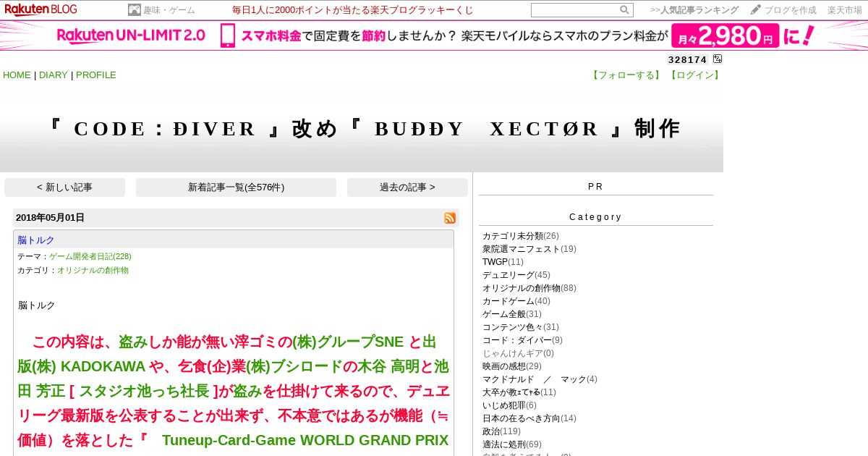
Task: Open category カードゲーム
Action: [x=509, y=301]
